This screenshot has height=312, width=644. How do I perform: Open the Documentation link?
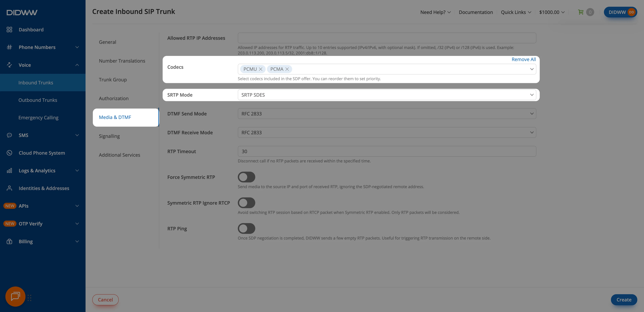475,12
